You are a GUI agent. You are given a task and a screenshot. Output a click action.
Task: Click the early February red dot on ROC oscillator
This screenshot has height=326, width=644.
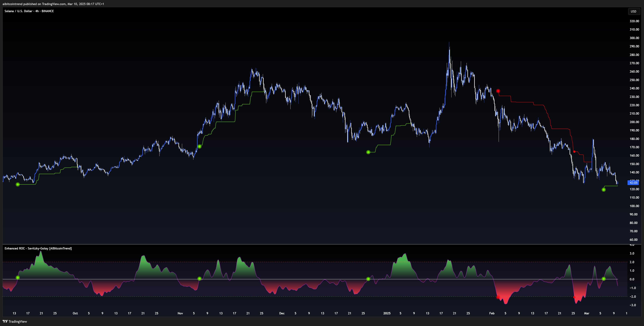(x=498, y=297)
